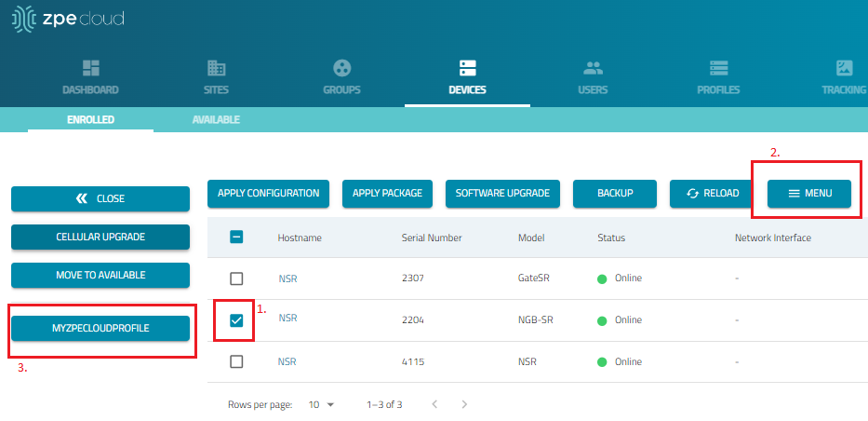Image resolution: width=868 pixels, height=421 pixels.
Task: Select the Available sub-tab
Action: coord(216,119)
